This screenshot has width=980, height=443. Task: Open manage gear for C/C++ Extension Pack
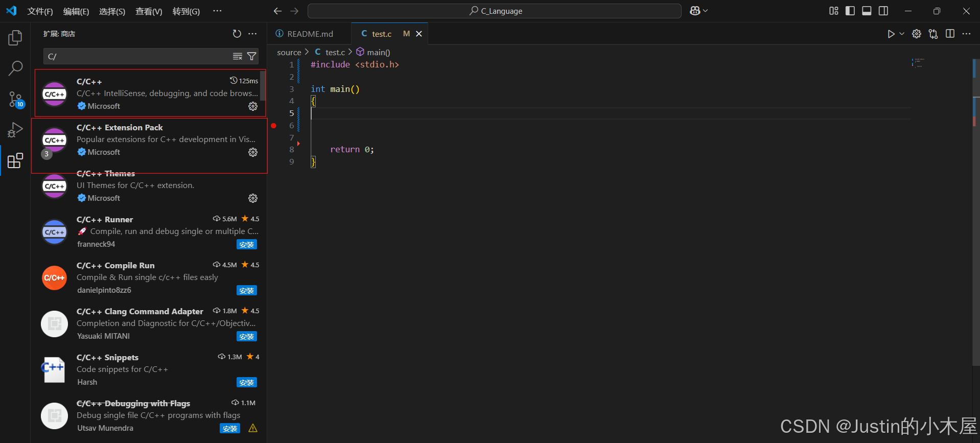[x=253, y=152]
